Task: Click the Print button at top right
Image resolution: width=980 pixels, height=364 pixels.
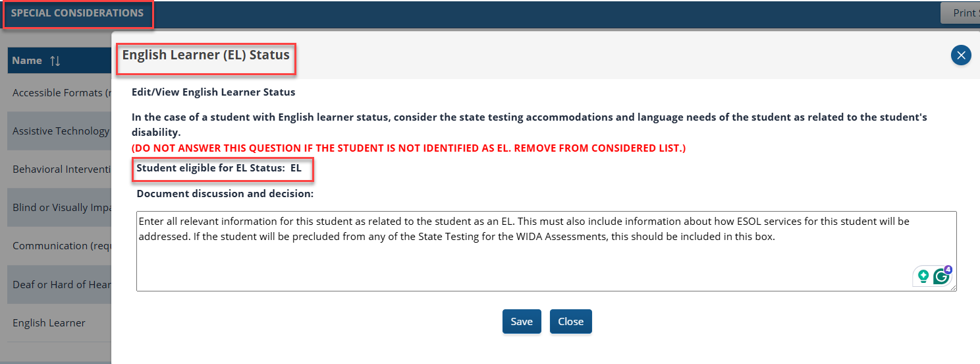Action: [964, 13]
